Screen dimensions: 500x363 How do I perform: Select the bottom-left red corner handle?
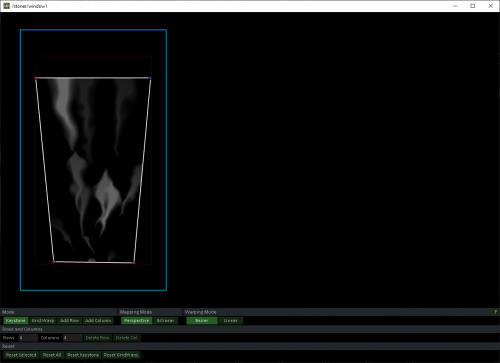[x=54, y=262]
